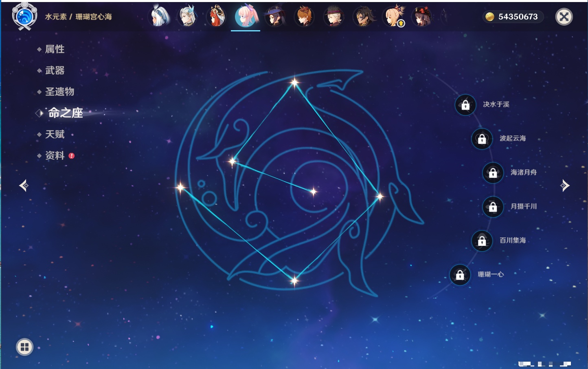Select the 命之座 constellation section
Screen dimensions: 588x369
66,113
